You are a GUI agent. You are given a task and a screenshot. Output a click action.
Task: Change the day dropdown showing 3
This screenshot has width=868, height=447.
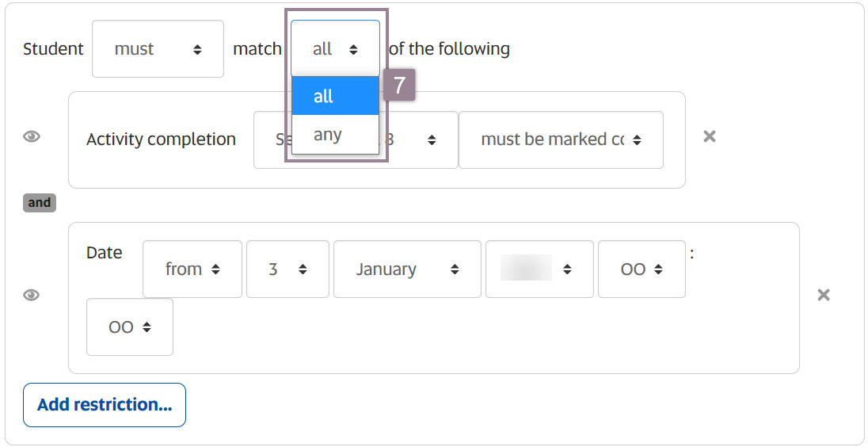click(287, 269)
